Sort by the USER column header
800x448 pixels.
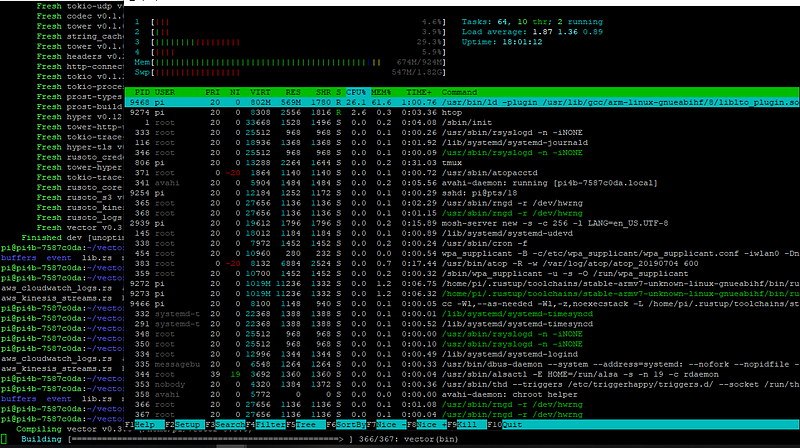165,92
